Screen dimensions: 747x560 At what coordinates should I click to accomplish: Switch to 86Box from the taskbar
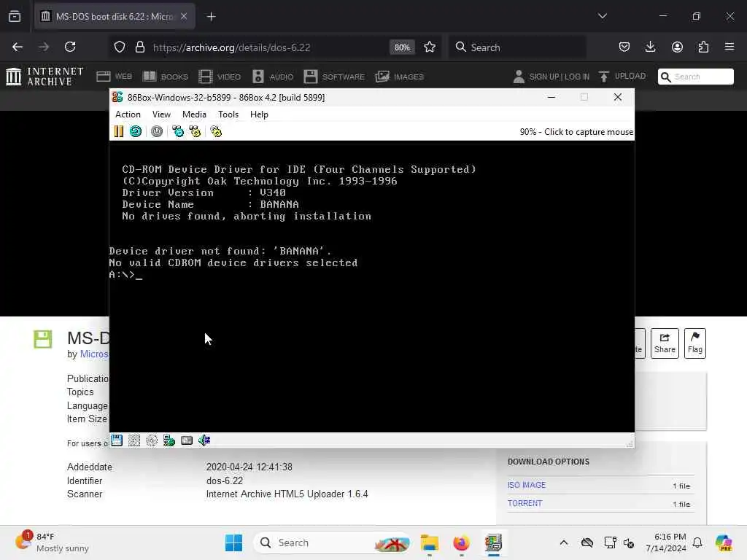494,542
